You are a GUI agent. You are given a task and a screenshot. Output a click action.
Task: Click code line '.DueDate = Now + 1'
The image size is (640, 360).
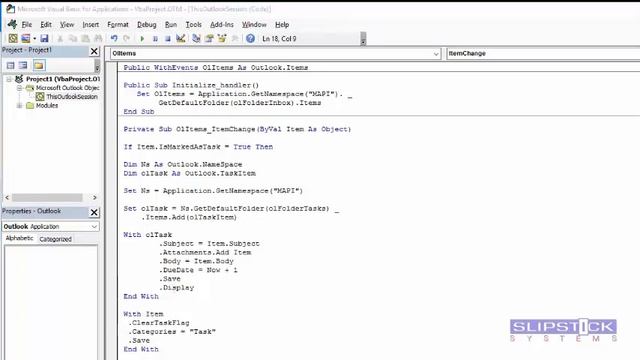point(198,270)
